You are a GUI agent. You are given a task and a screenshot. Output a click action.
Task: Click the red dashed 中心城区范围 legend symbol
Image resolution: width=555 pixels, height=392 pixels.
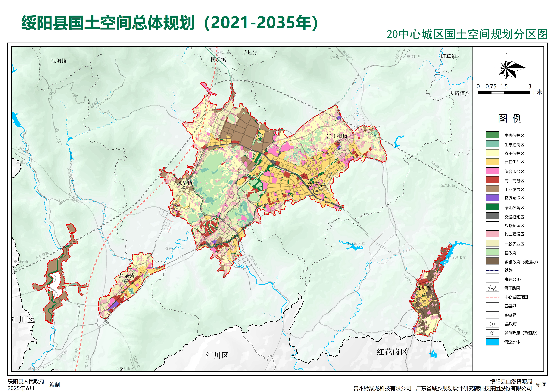pyautogui.click(x=492, y=297)
